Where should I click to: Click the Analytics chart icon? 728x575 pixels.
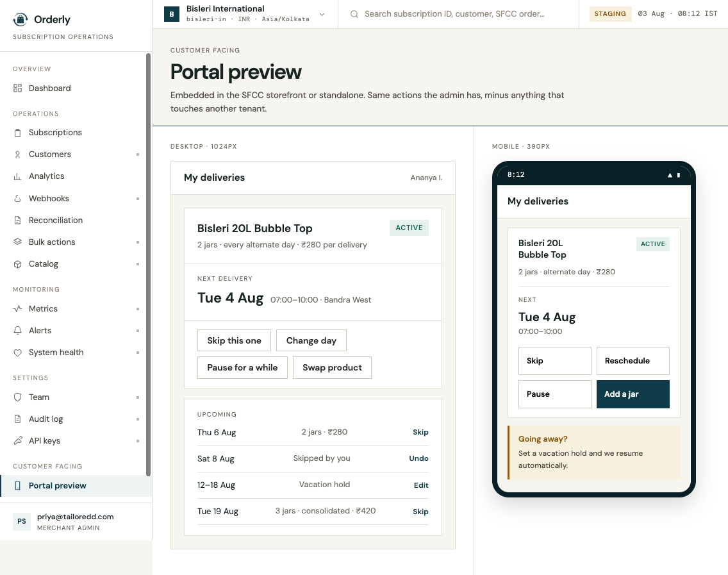point(18,176)
